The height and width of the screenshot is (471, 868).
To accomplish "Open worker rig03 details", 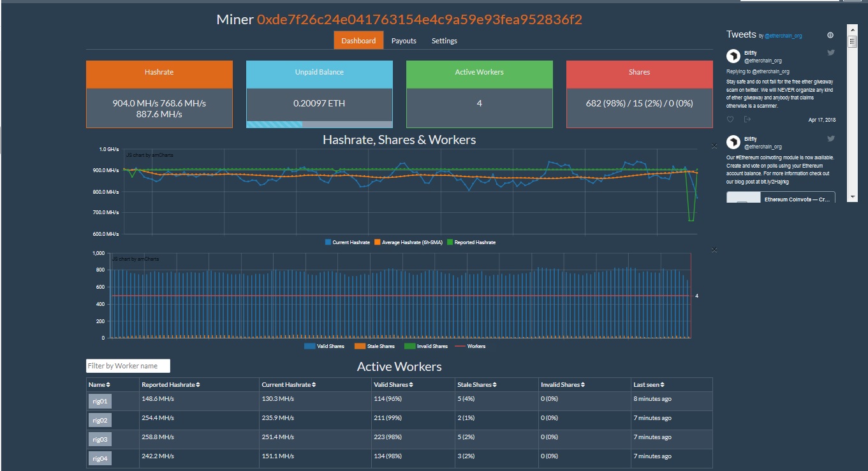I will click(x=100, y=439).
